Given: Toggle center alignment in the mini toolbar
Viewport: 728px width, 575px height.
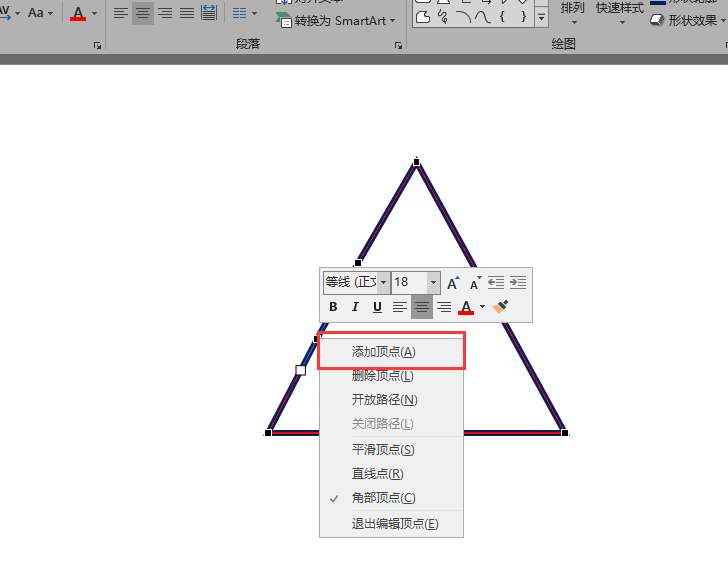Looking at the screenshot, I should click(422, 307).
